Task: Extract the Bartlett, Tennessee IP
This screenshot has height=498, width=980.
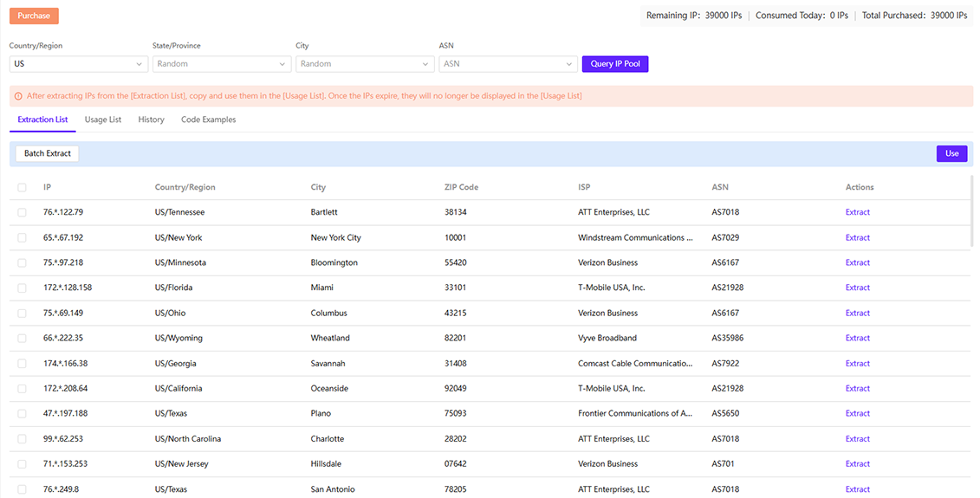Action: (858, 212)
